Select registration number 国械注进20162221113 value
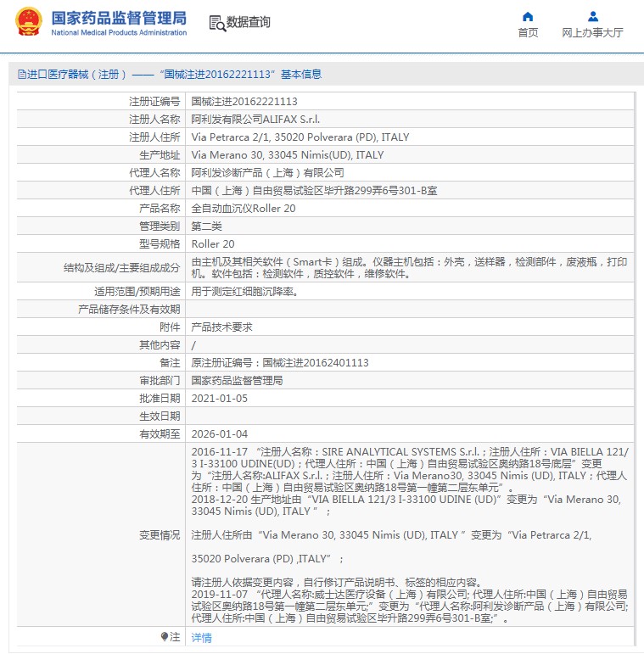This screenshot has height=654, width=644. tap(244, 101)
